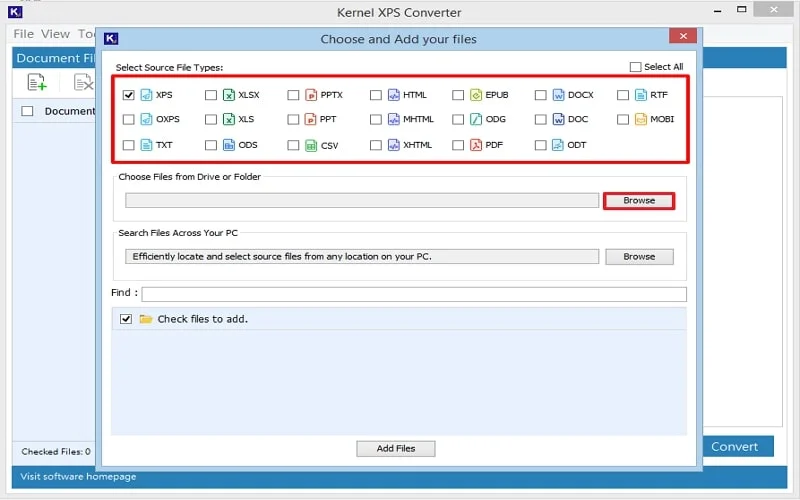The width and height of the screenshot is (800, 500).
Task: Click Browse in Search Files Across Your PC
Action: pyautogui.click(x=639, y=257)
